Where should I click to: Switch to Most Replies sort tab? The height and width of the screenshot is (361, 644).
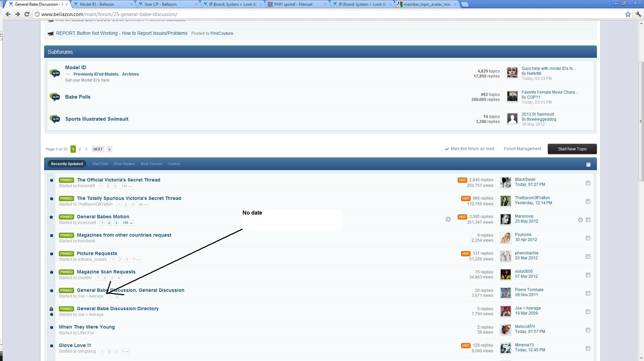(x=124, y=164)
